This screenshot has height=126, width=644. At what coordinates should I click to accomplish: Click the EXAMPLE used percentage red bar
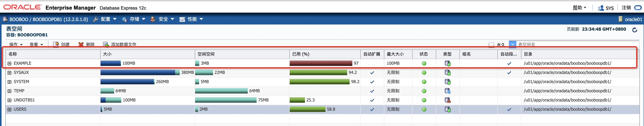321,63
